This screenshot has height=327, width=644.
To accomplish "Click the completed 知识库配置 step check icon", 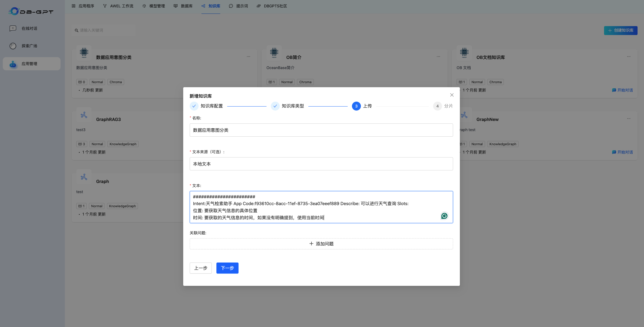I will (x=194, y=106).
